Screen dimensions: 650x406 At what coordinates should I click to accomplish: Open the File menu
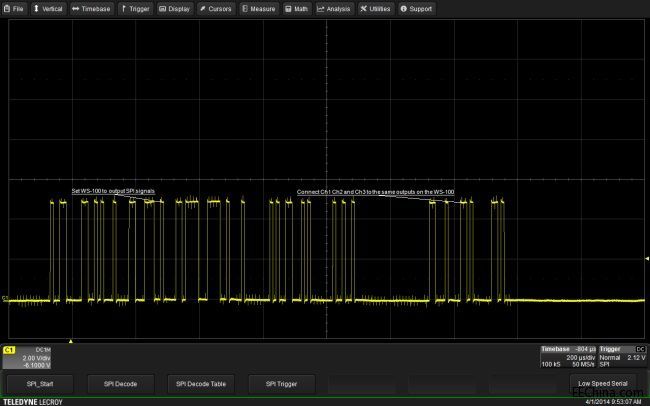[14, 9]
